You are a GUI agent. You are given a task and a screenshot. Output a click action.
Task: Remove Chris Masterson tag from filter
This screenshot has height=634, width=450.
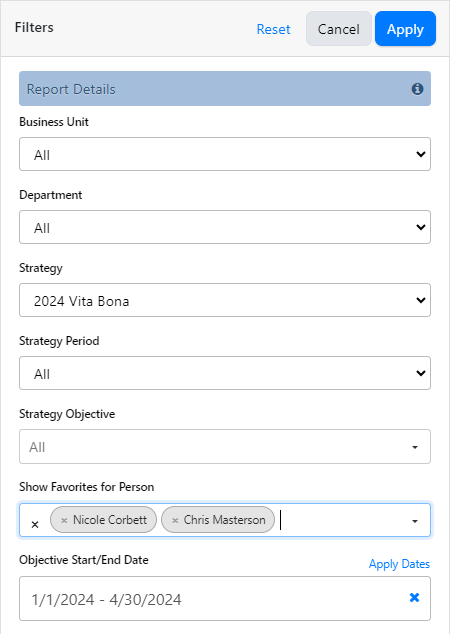[x=175, y=520]
